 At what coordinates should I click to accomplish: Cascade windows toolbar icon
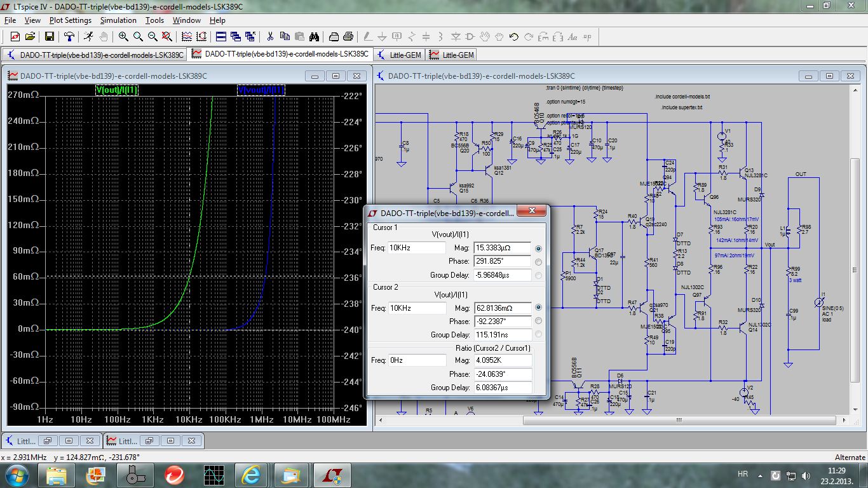[236, 36]
